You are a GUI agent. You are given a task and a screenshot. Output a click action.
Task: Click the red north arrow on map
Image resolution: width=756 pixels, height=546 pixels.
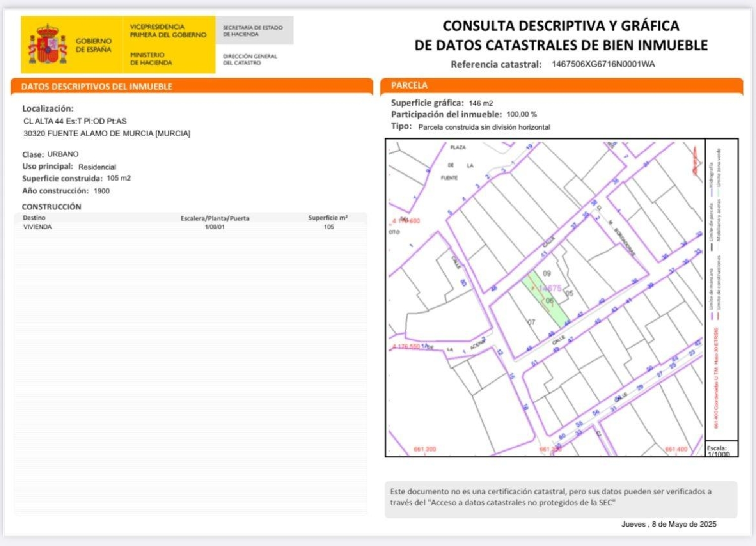(696, 161)
